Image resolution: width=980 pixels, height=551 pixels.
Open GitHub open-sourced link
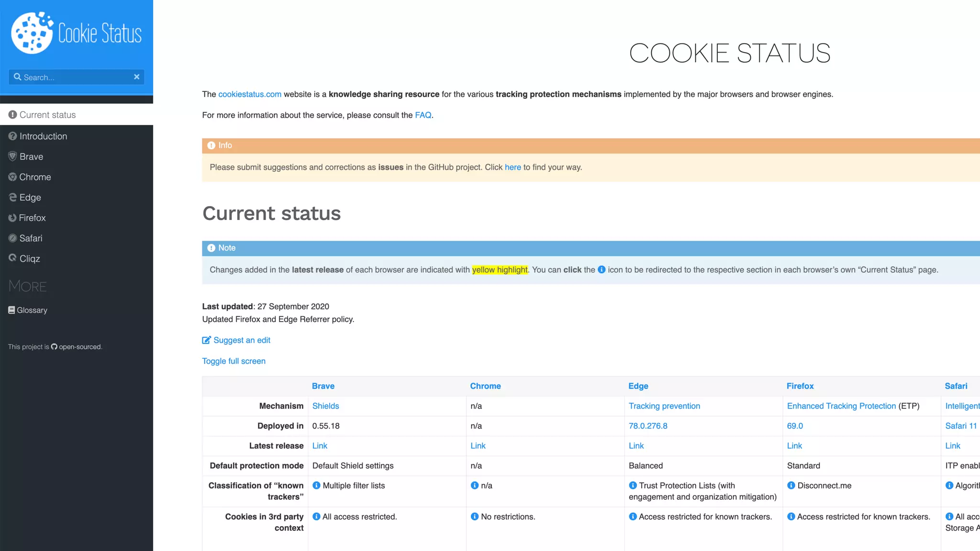(77, 347)
